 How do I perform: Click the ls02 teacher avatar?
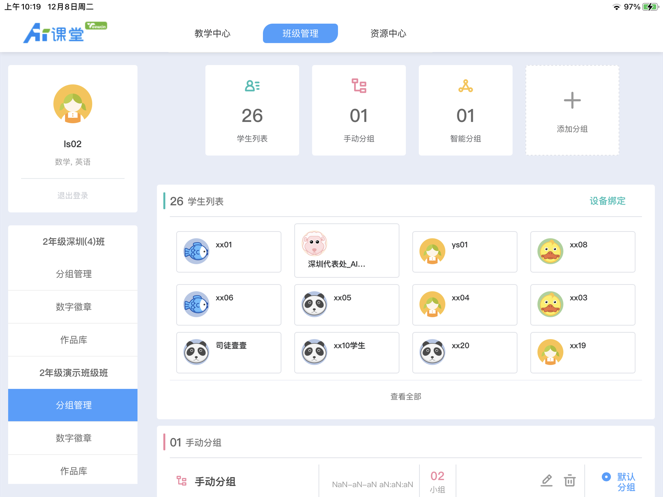coord(73,105)
